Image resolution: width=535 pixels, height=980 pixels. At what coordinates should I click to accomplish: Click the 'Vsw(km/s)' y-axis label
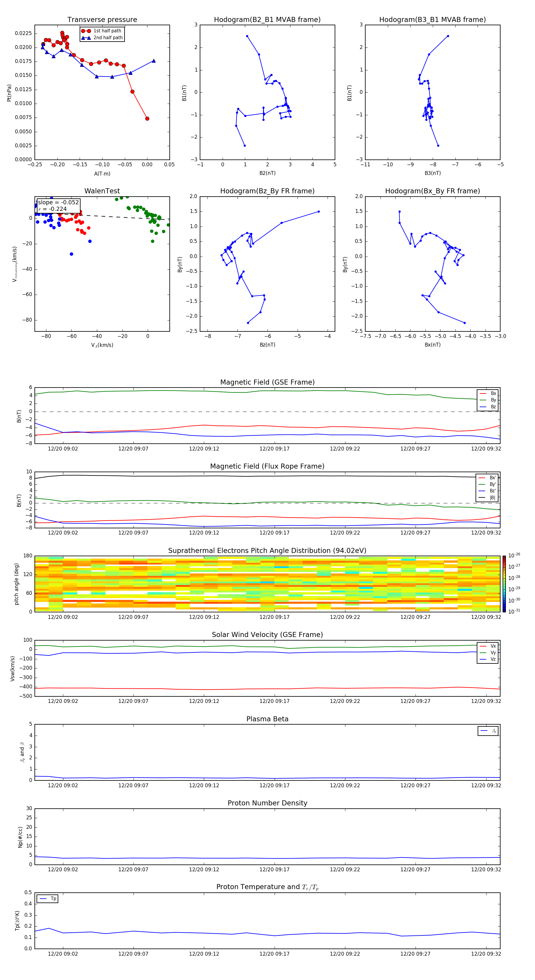point(12,668)
